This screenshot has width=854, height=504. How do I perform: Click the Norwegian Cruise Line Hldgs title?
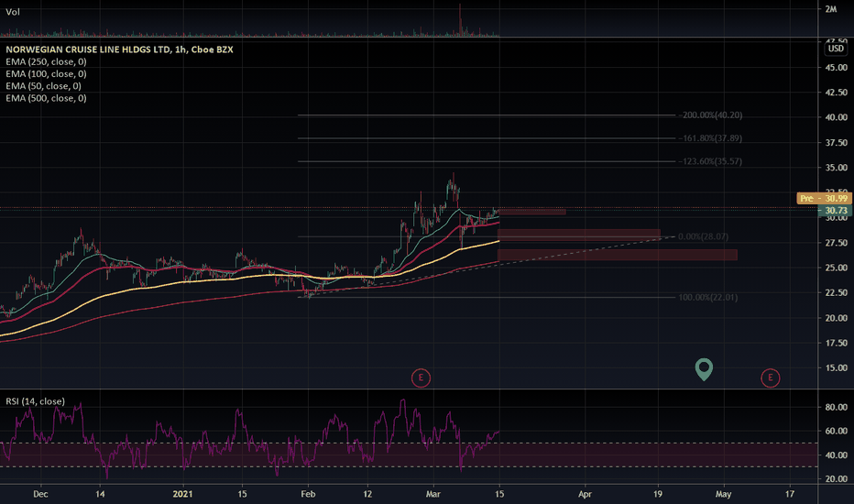coord(119,49)
